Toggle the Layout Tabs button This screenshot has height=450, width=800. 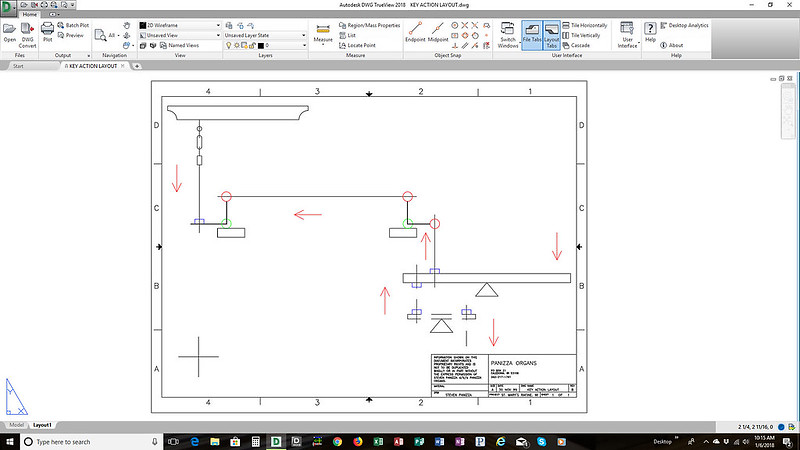(552, 32)
